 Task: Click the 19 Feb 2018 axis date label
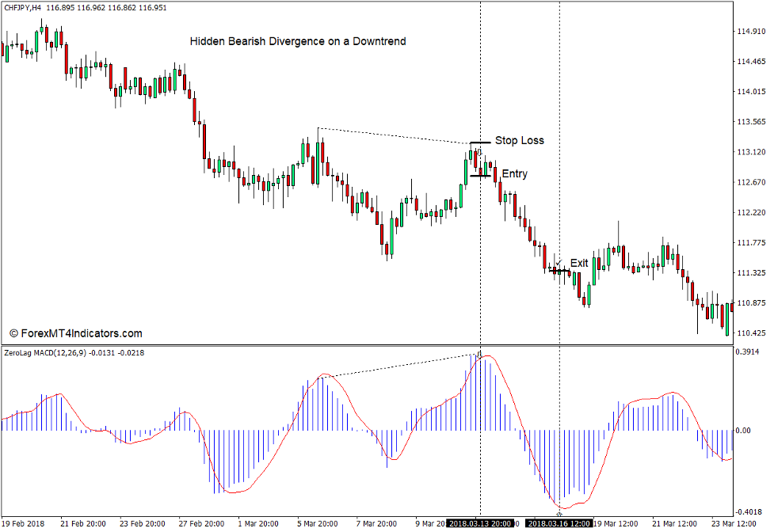22,522
